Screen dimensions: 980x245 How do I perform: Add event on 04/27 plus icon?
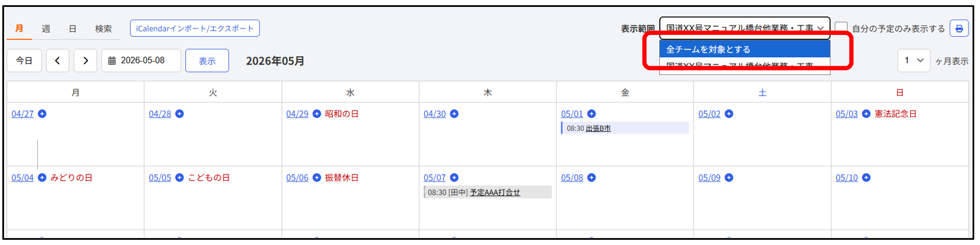(x=42, y=114)
